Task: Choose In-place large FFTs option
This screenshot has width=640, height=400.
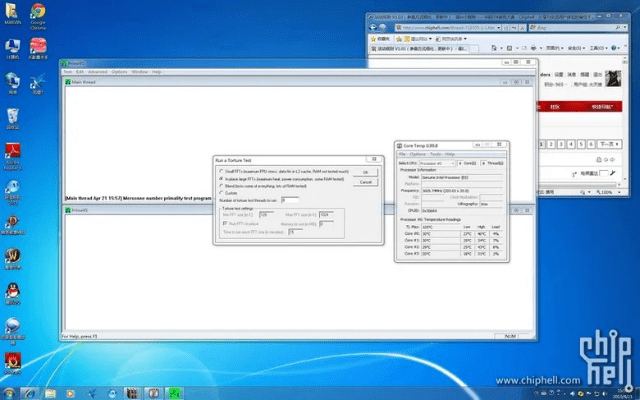Action: (221, 178)
